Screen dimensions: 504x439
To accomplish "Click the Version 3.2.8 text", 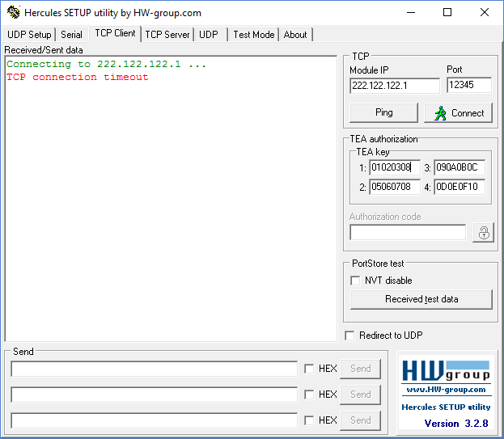I will click(x=456, y=424).
